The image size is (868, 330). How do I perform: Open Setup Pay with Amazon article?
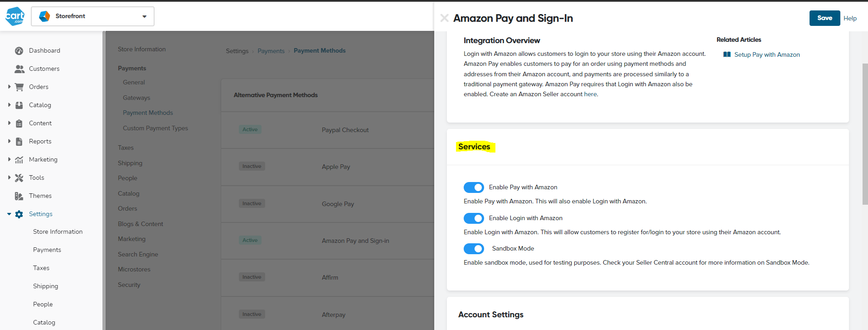coord(767,54)
